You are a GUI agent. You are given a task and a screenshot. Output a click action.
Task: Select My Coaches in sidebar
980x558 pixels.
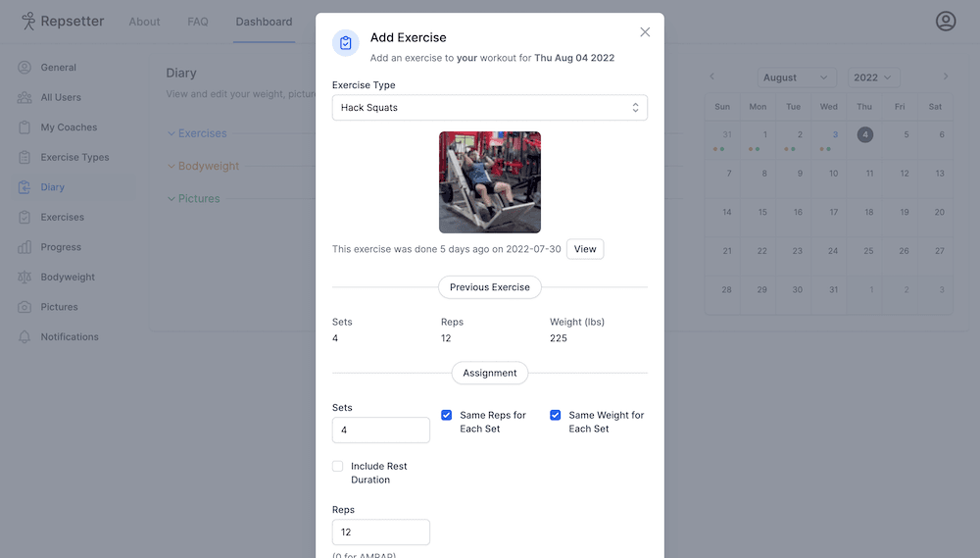(73, 127)
